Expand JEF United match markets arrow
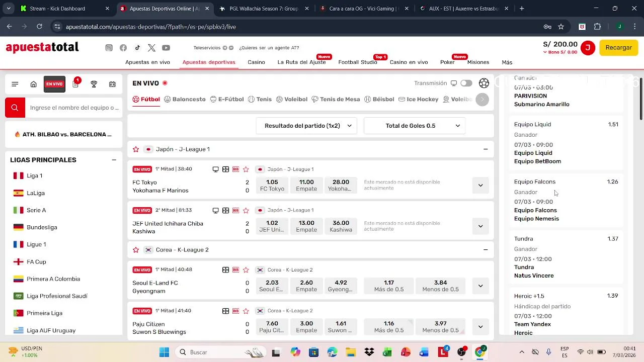 tap(480, 226)
